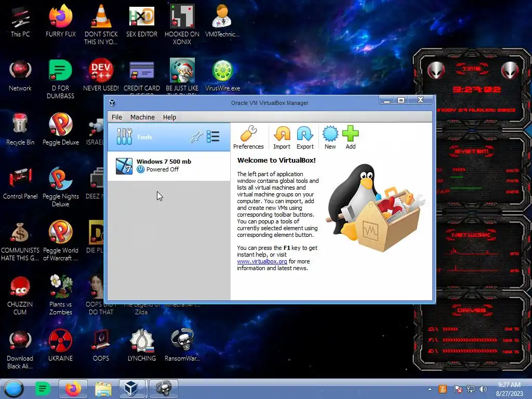
Task: Open the Help menu
Action: (169, 117)
